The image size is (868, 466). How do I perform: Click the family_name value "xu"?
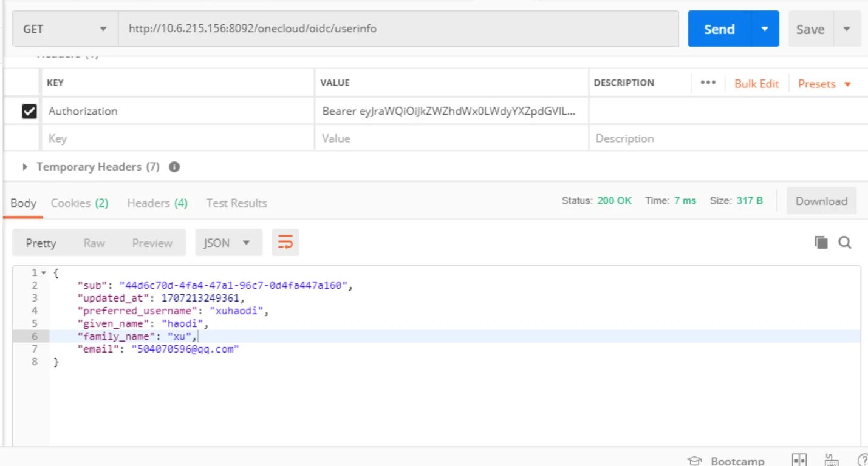pos(180,336)
